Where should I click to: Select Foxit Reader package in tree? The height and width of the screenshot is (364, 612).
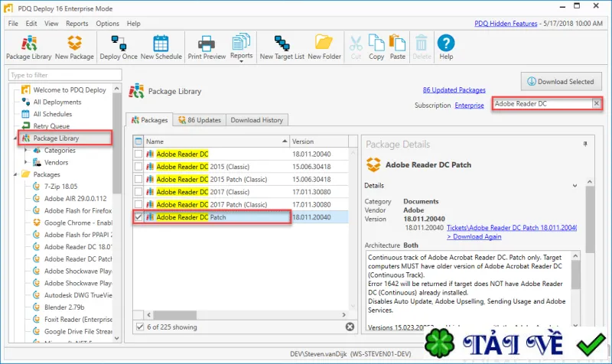point(78,320)
